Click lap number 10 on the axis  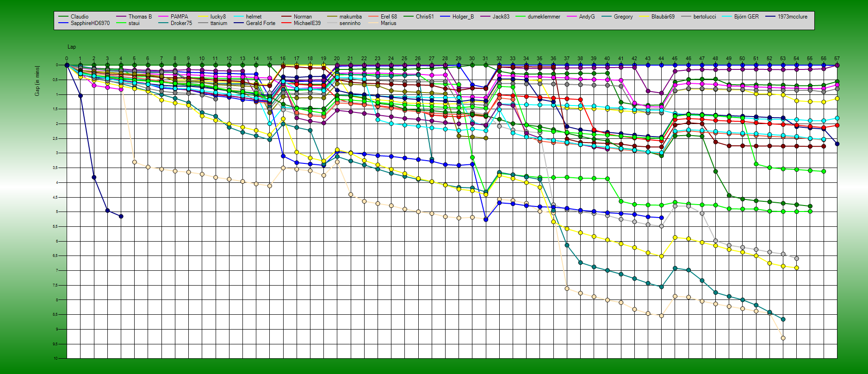202,59
